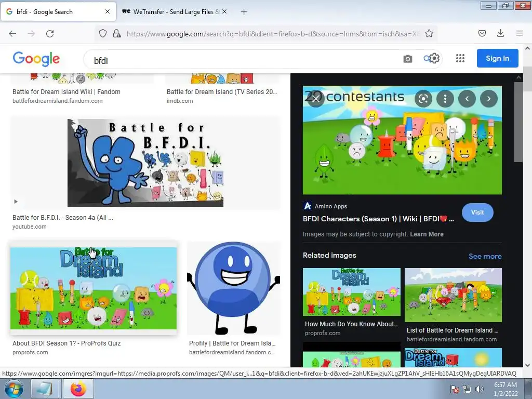Search by image using the camera icon
This screenshot has height=399, width=532.
407,59
